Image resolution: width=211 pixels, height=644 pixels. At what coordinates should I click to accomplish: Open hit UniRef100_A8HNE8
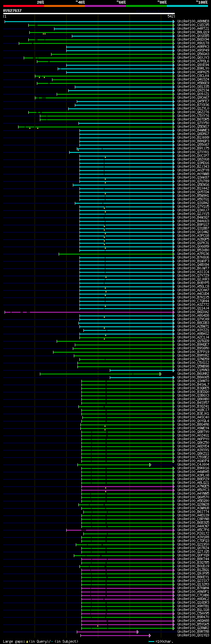(x=193, y=21)
